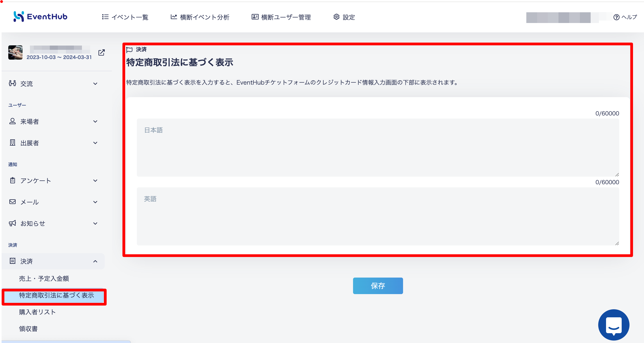Screen dimensions: 644x343
Task: Click into the 日本語 text area
Action: coord(378,148)
